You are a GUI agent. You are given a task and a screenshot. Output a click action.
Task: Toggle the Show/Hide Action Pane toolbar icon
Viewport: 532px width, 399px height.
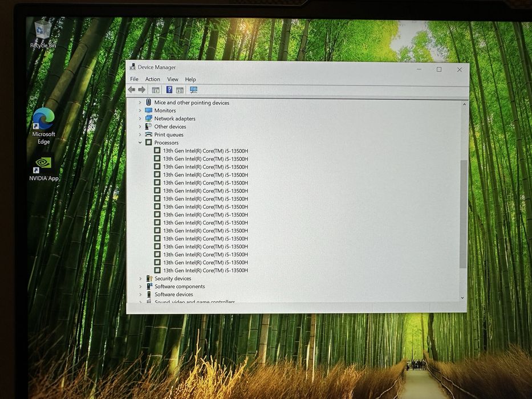click(180, 90)
